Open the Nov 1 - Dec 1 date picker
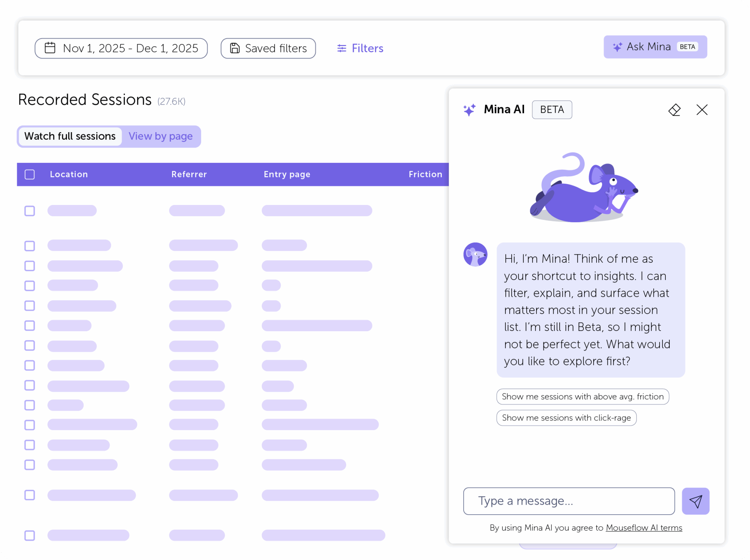This screenshot has width=750, height=560. (x=130, y=48)
